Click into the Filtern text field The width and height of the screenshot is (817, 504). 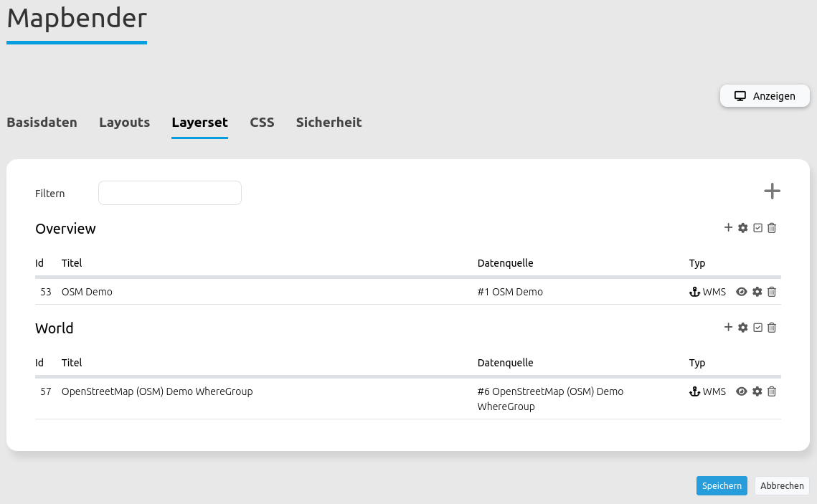click(170, 193)
